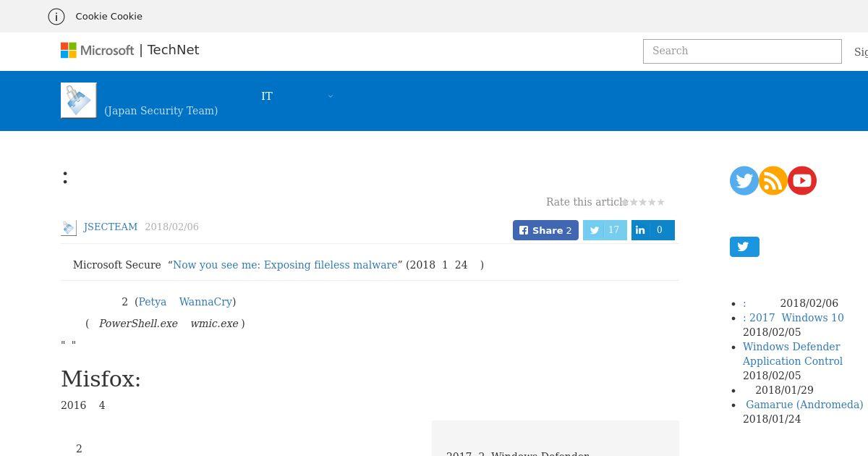Open the orange RSS feed icon
The width and height of the screenshot is (868, 456).
773,181
